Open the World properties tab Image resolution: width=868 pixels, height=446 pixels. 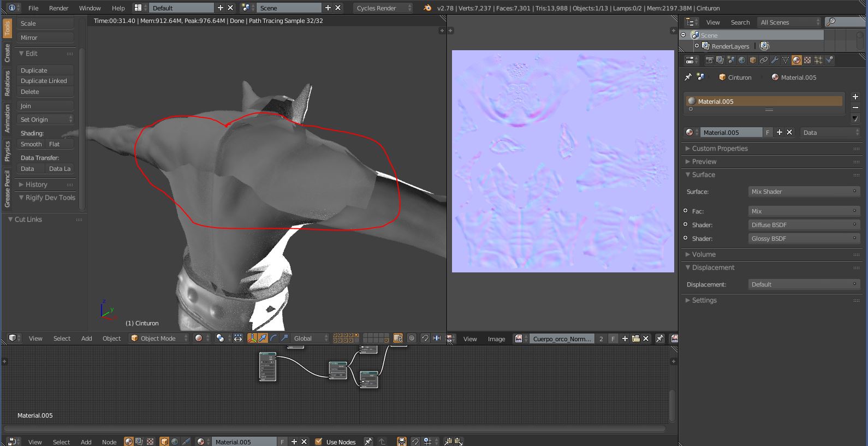pos(742,60)
